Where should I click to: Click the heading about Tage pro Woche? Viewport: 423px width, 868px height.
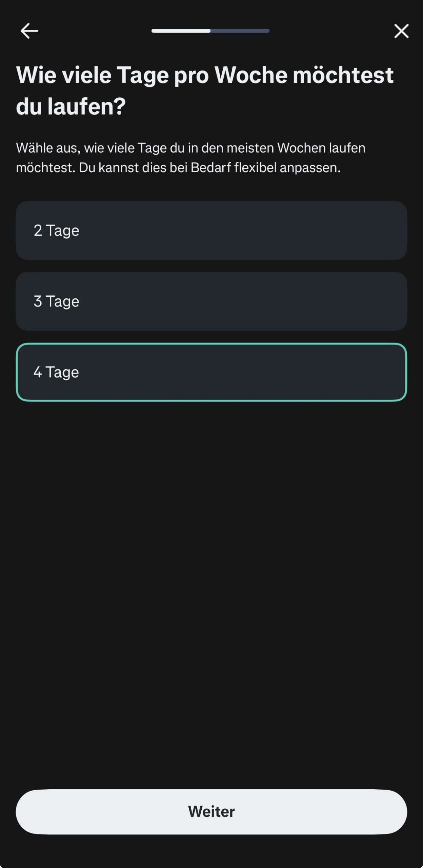pos(205,90)
